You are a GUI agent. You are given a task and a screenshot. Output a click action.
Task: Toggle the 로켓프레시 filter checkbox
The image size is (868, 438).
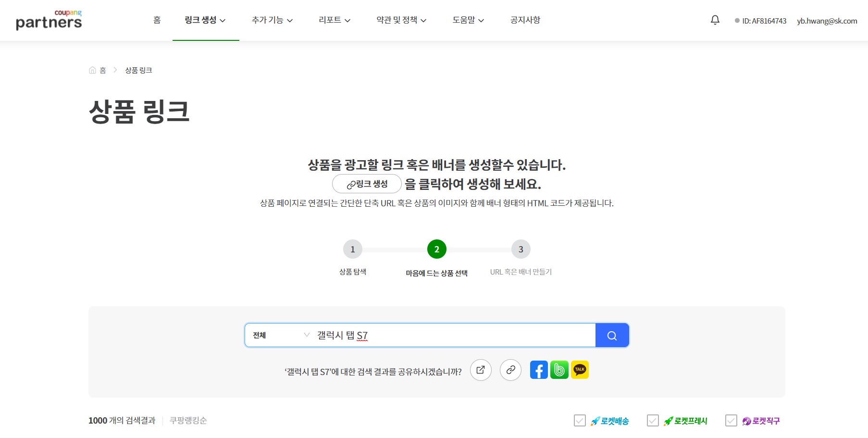coord(653,421)
